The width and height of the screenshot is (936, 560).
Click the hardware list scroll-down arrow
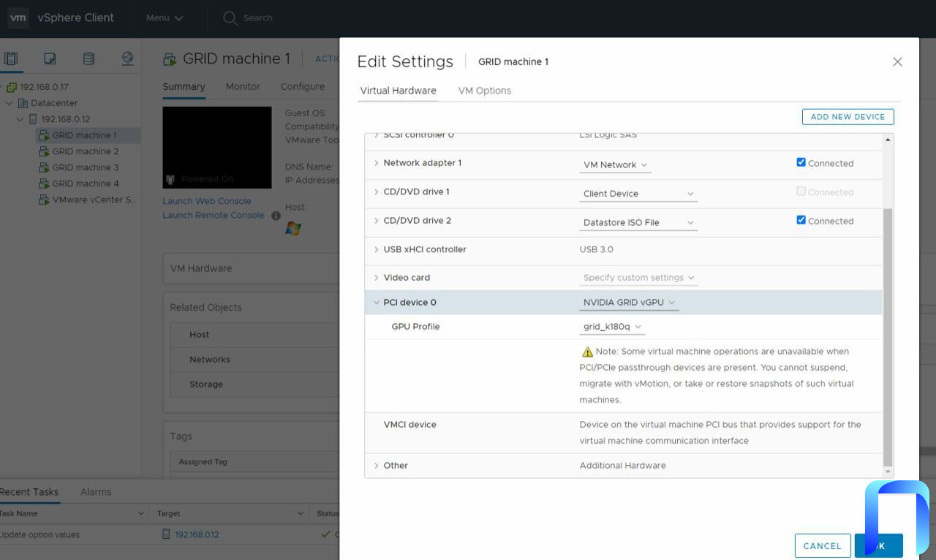coord(888,472)
